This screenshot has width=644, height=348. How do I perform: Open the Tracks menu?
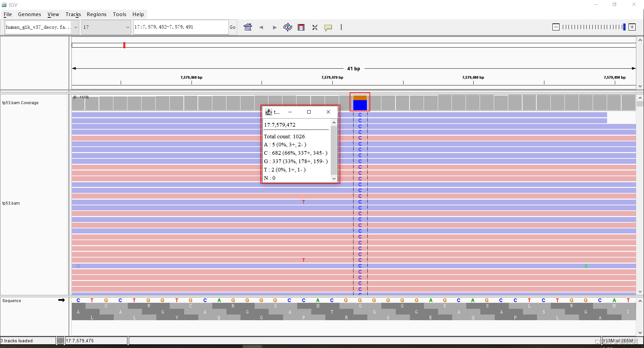click(73, 14)
